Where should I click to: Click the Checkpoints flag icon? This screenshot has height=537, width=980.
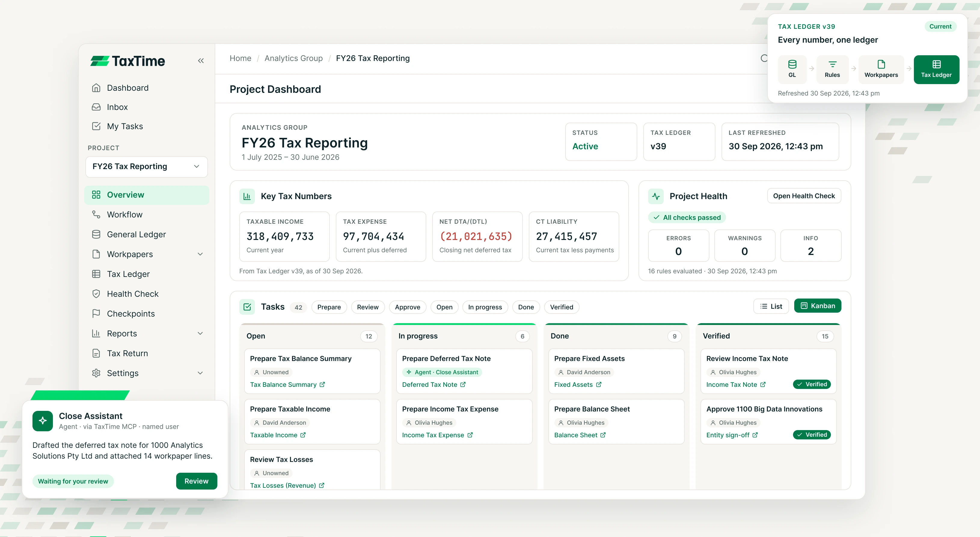(x=96, y=314)
